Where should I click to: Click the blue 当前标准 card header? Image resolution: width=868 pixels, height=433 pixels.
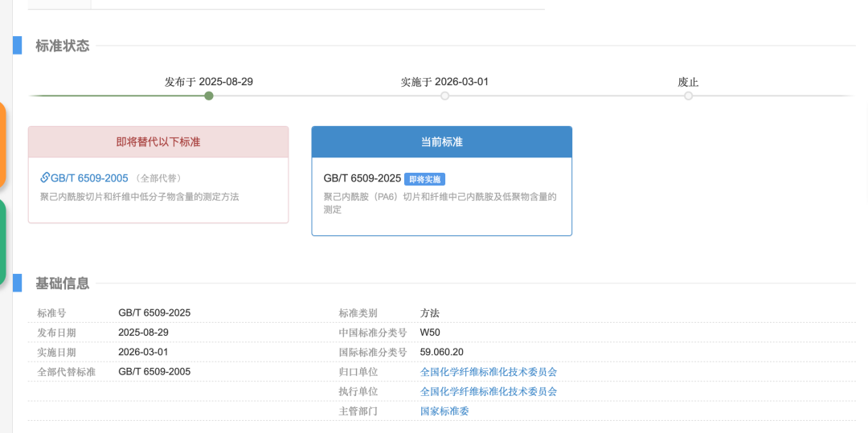pos(441,141)
